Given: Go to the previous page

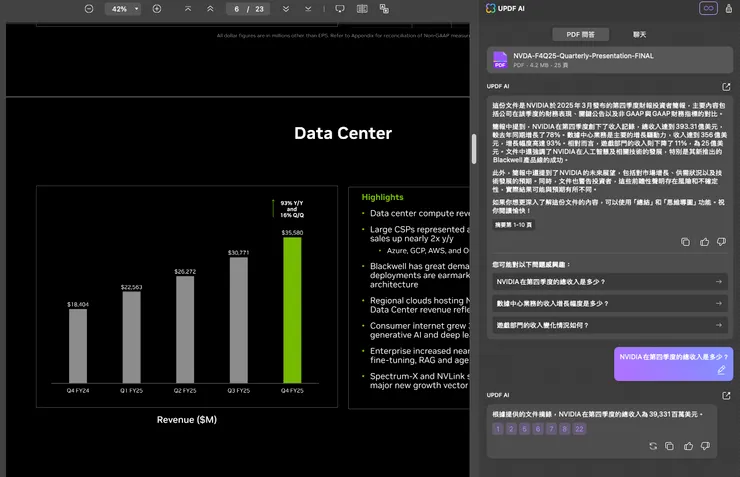Looking at the screenshot, I should pos(210,9).
